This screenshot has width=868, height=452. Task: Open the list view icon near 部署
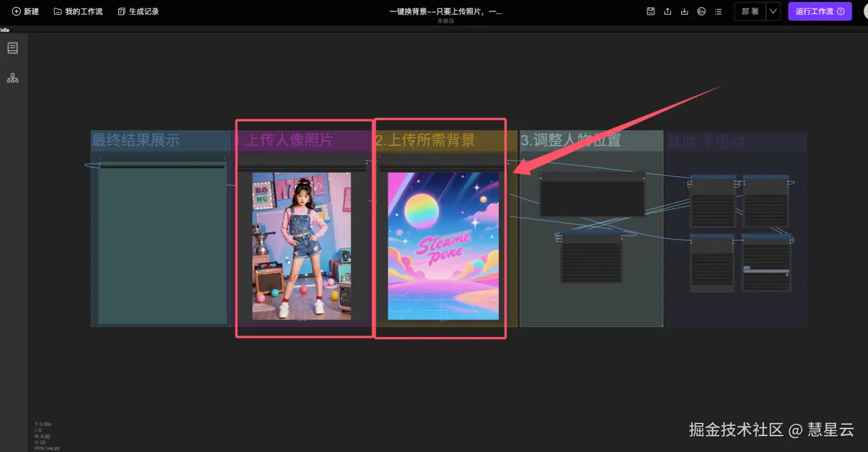pyautogui.click(x=718, y=11)
